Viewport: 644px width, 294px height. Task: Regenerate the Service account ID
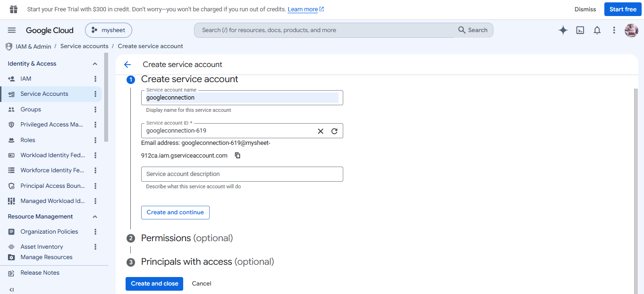(334, 131)
